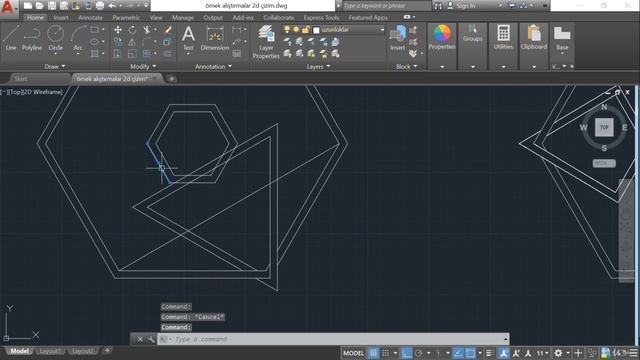Add new drawing tab with plus button
Image resolution: width=640 pixels, height=360 pixels.
tap(172, 79)
